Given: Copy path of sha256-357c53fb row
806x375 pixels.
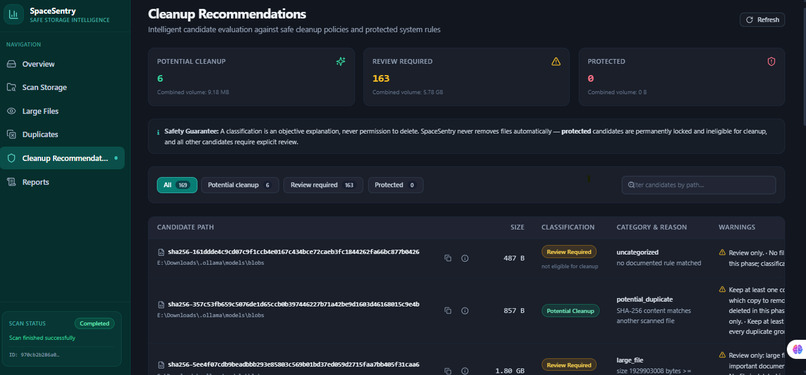Looking at the screenshot, I should [447, 310].
